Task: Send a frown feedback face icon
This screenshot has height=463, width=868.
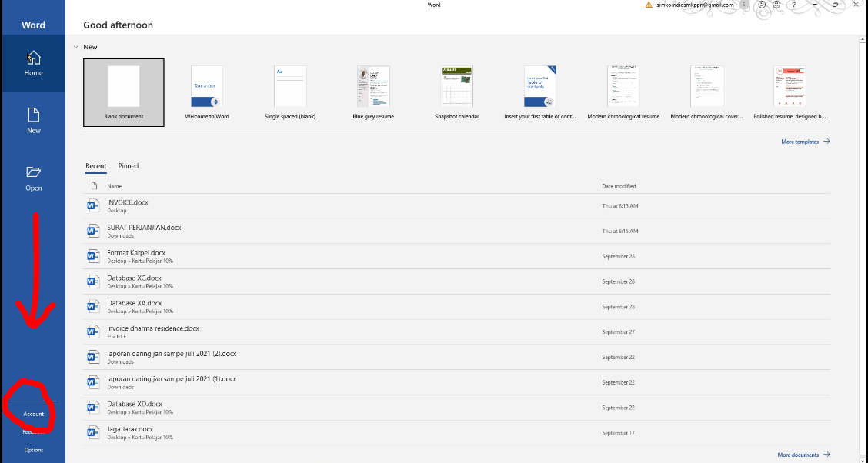Action: coord(776,5)
